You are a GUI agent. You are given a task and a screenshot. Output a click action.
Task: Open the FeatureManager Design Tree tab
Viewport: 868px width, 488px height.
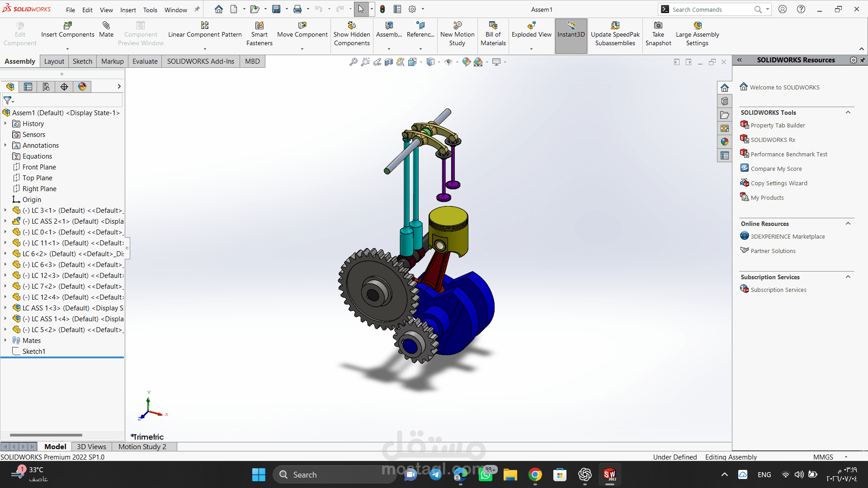pos(10,86)
